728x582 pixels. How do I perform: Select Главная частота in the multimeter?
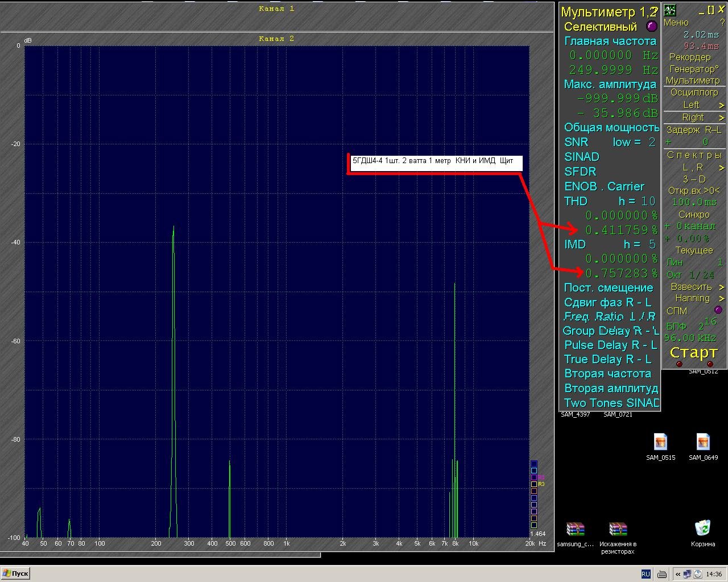[610, 41]
